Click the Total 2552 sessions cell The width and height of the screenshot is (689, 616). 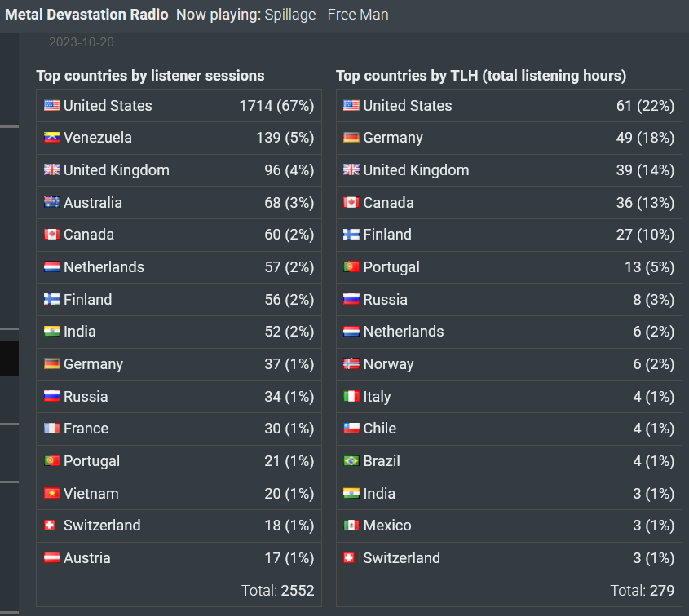point(179,591)
